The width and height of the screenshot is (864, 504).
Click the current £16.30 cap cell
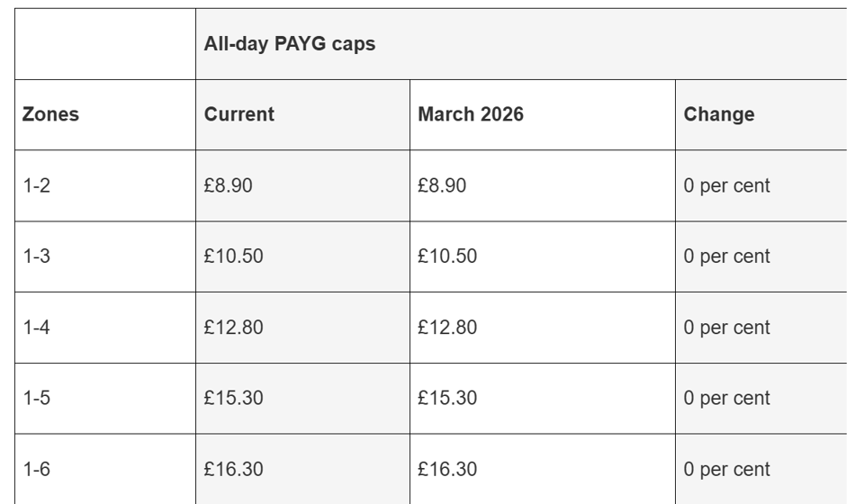302,469
